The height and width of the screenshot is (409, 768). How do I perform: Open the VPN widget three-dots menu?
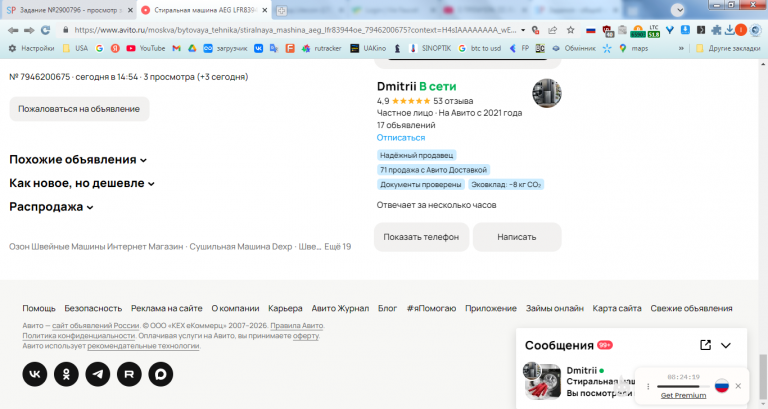(x=648, y=386)
